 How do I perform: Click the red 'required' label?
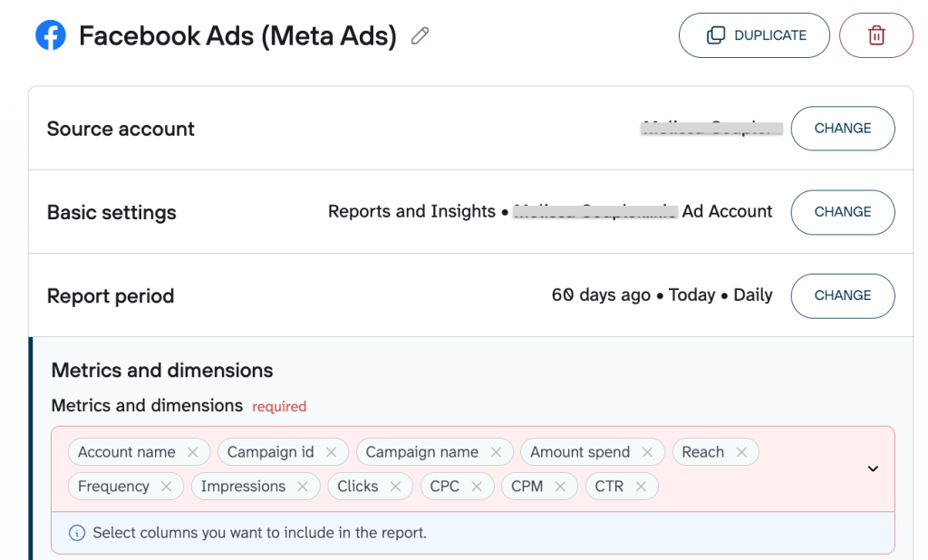279,407
